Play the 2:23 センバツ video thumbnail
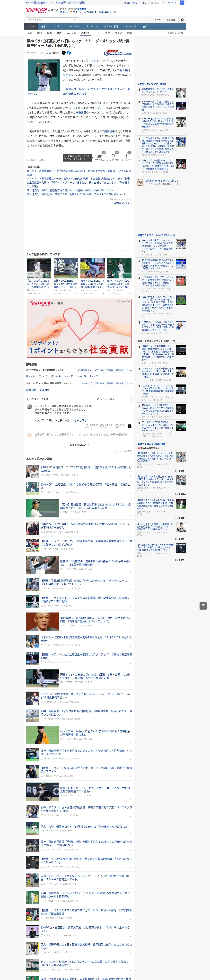This screenshot has height=980, width=210. (181, 350)
